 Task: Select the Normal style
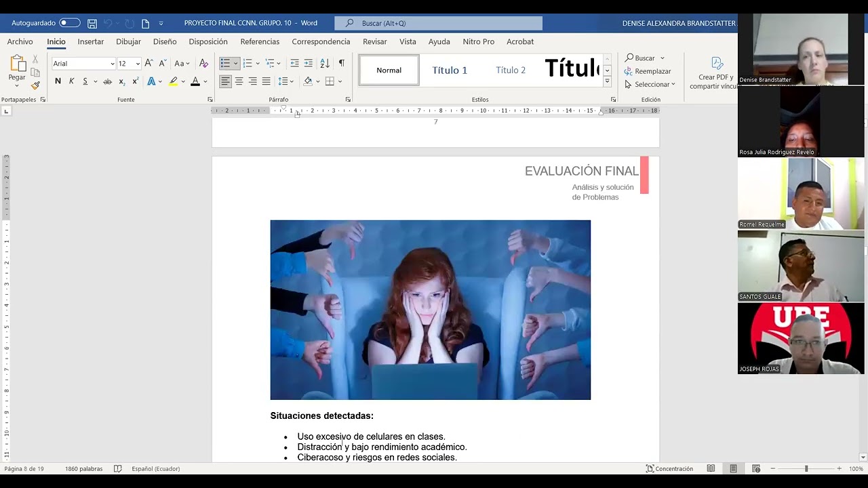389,70
